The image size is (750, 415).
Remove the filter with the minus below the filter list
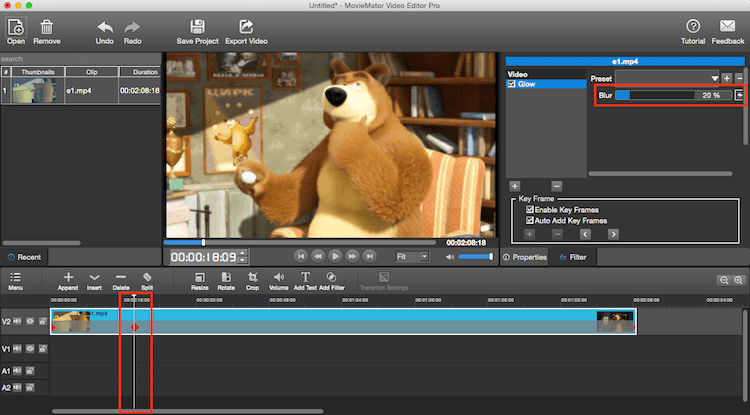[556, 186]
